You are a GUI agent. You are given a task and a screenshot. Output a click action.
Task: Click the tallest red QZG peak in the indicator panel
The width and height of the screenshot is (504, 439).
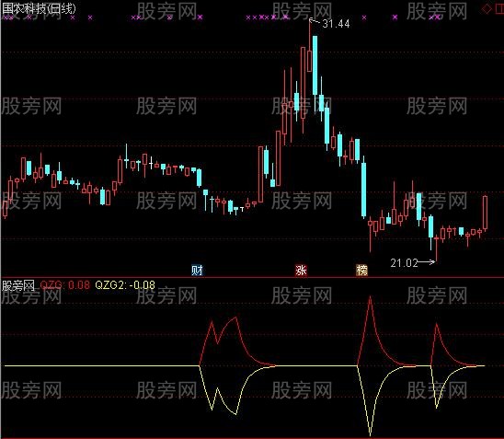click(371, 297)
